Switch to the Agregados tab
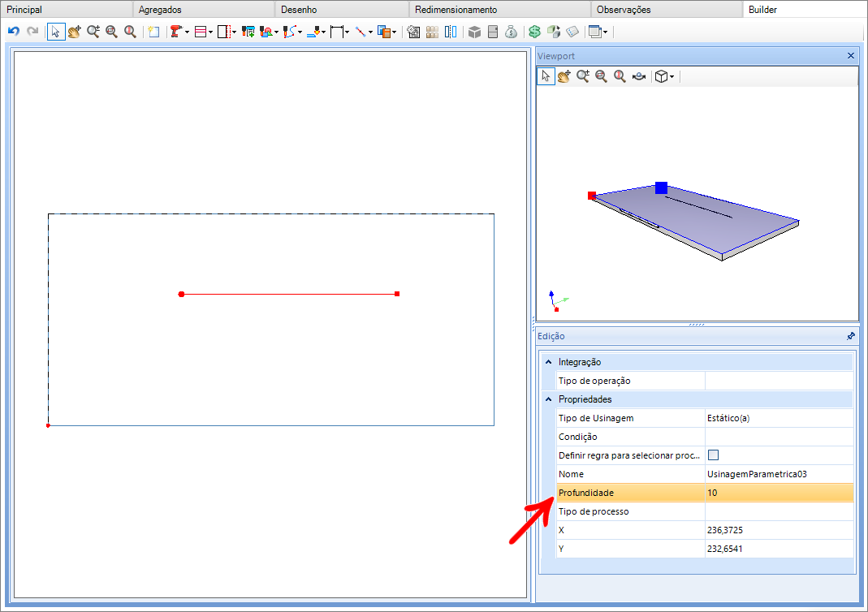The width and height of the screenshot is (868, 612). [159, 10]
